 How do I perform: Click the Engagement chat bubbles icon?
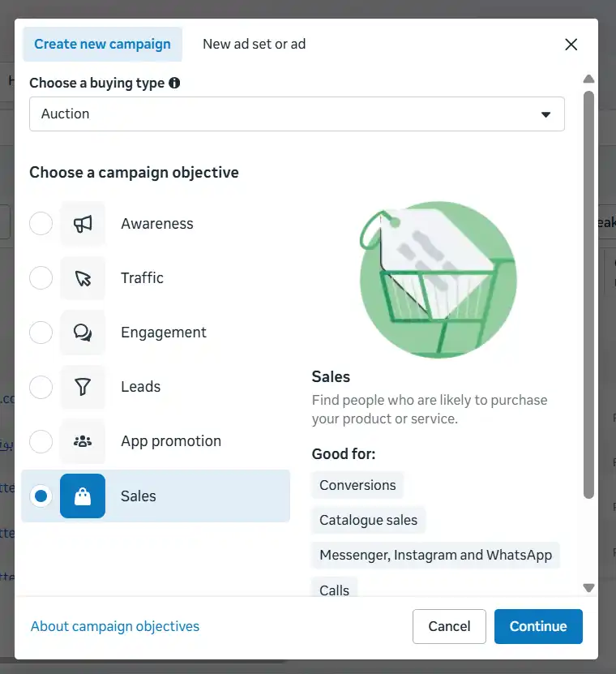click(83, 333)
